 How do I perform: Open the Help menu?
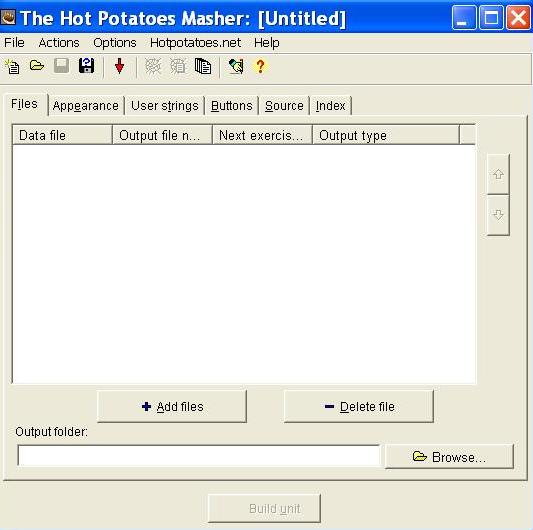pyautogui.click(x=267, y=43)
